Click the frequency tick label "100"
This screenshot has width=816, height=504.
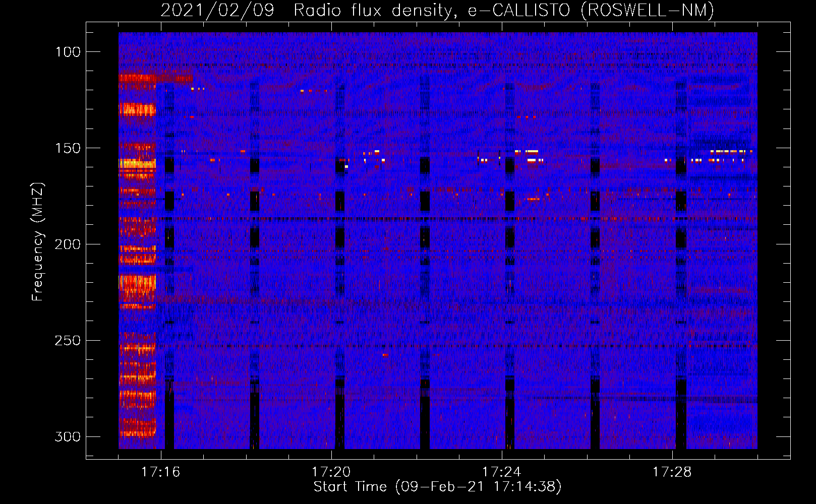click(68, 52)
